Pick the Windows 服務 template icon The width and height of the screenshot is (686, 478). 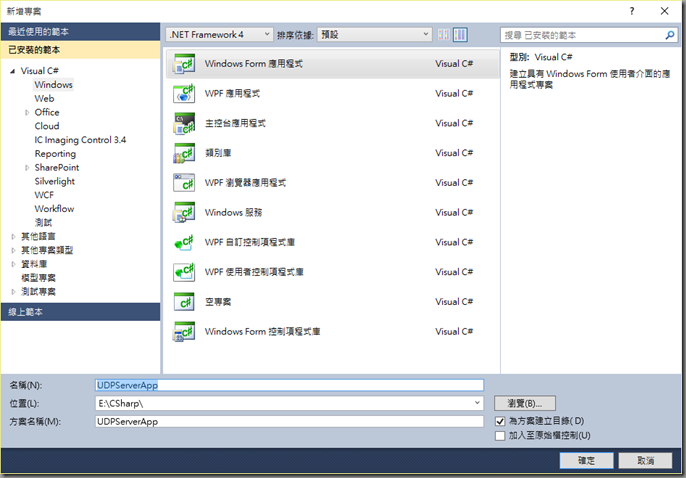tap(184, 213)
